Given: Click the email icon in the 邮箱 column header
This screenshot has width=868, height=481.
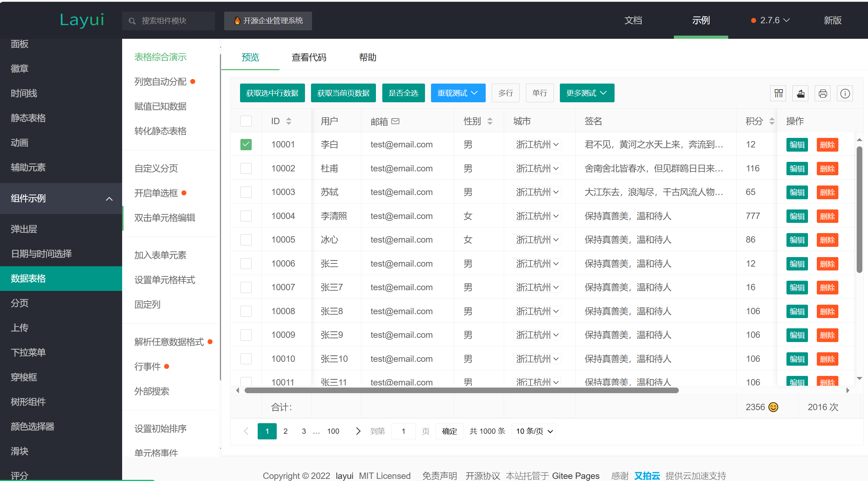Looking at the screenshot, I should pos(396,121).
